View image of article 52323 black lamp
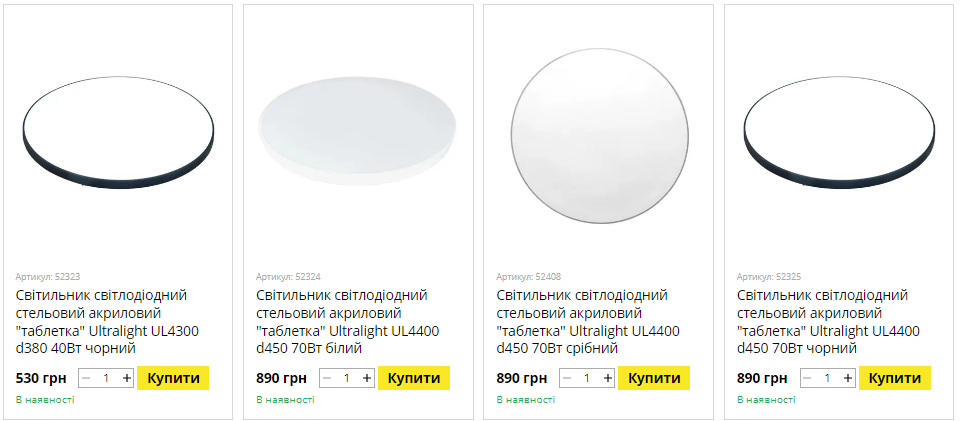 [118, 137]
